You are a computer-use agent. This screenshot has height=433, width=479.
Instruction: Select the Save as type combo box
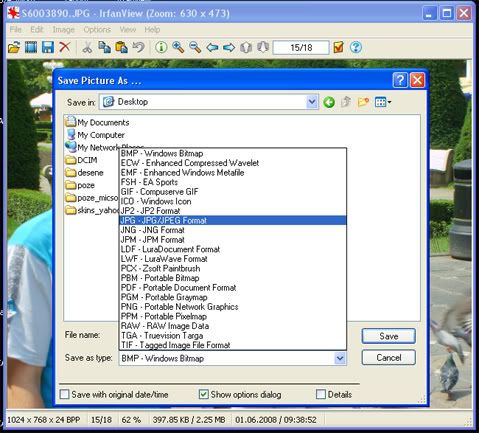[x=233, y=358]
